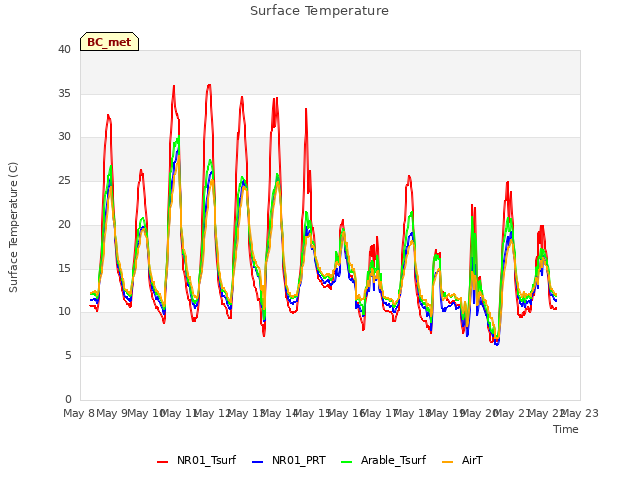Viewport: 640px width, 480px height.
Task: Click the 0 y-axis tick label
Action: pos(68,399)
